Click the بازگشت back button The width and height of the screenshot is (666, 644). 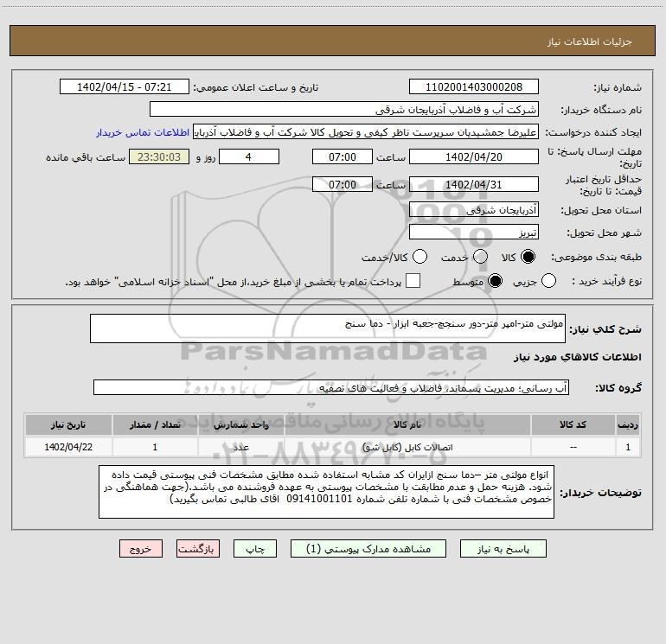click(x=198, y=549)
